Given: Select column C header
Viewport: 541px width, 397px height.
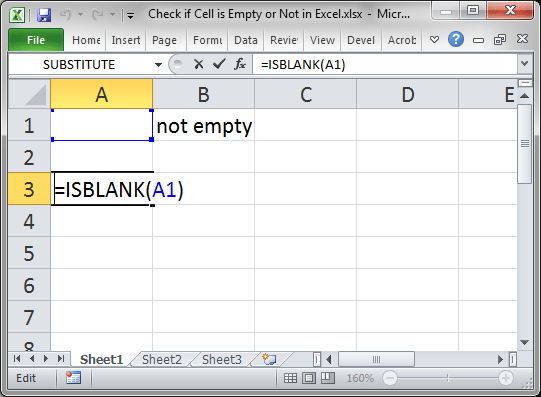Looking at the screenshot, I should coord(306,94).
